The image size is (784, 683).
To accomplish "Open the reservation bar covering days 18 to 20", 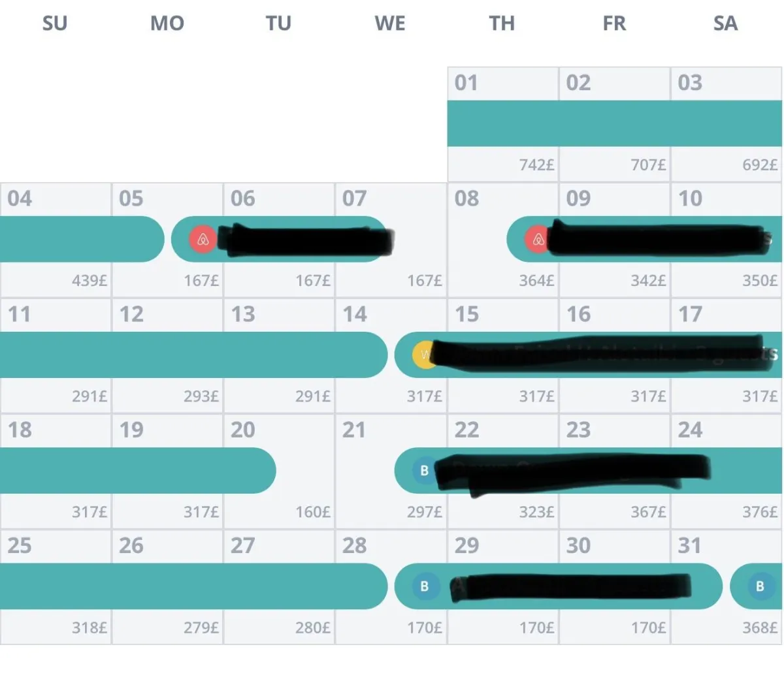I will (x=138, y=471).
